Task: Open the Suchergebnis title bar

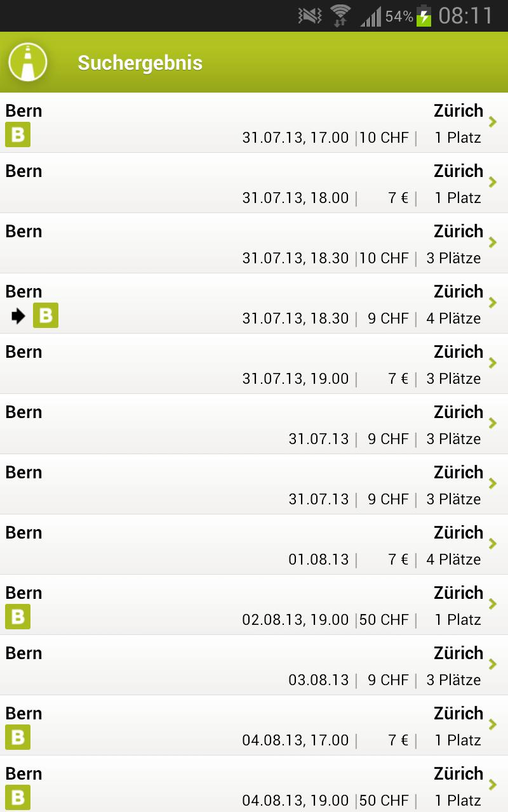Action: (x=140, y=63)
